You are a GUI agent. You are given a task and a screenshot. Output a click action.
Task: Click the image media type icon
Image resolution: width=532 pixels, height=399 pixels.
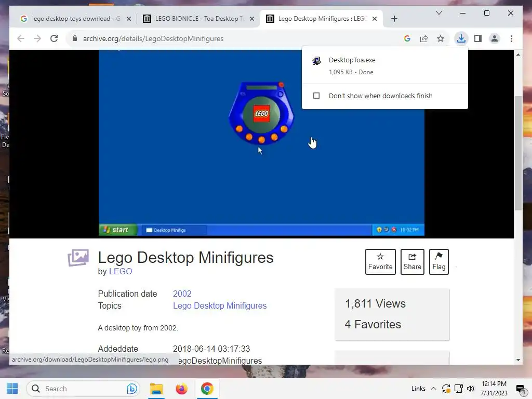pos(78,258)
